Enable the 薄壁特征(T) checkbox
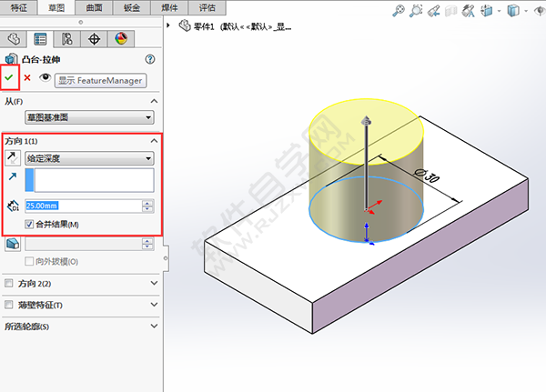Screen dimensions: 546x392 [9, 305]
